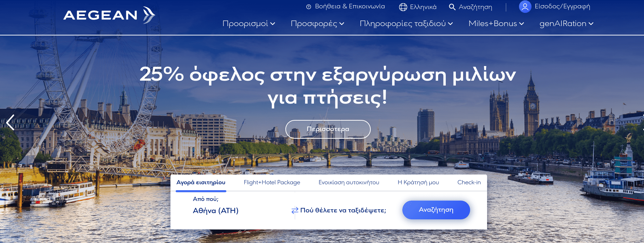Click the destination field Πού θέλετε να ταξιδέψετε

click(x=343, y=210)
